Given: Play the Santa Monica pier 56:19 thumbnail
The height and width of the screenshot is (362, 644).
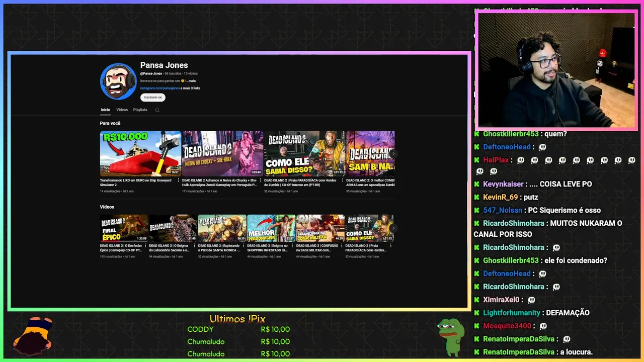Looking at the screenshot, I should tap(222, 228).
